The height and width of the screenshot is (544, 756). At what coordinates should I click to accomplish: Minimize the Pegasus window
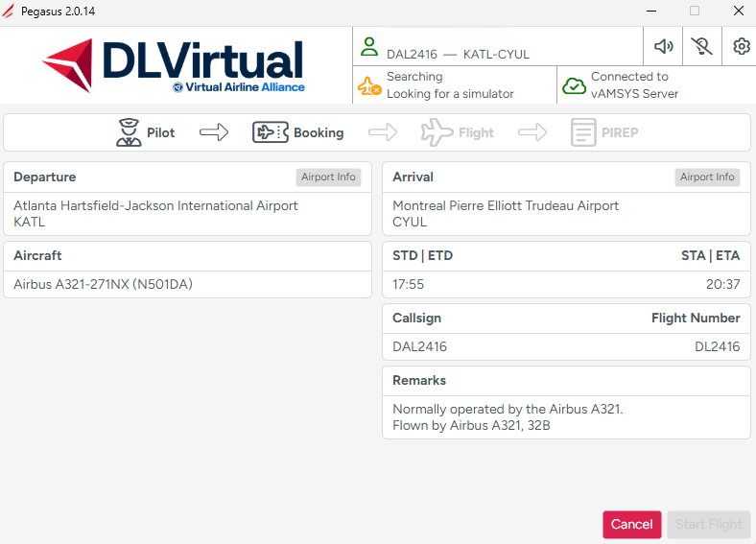(651, 11)
